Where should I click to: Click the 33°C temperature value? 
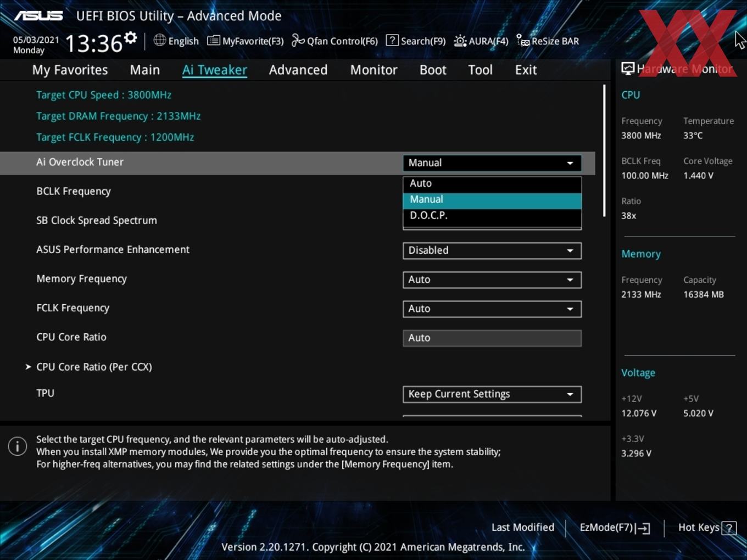(x=693, y=136)
